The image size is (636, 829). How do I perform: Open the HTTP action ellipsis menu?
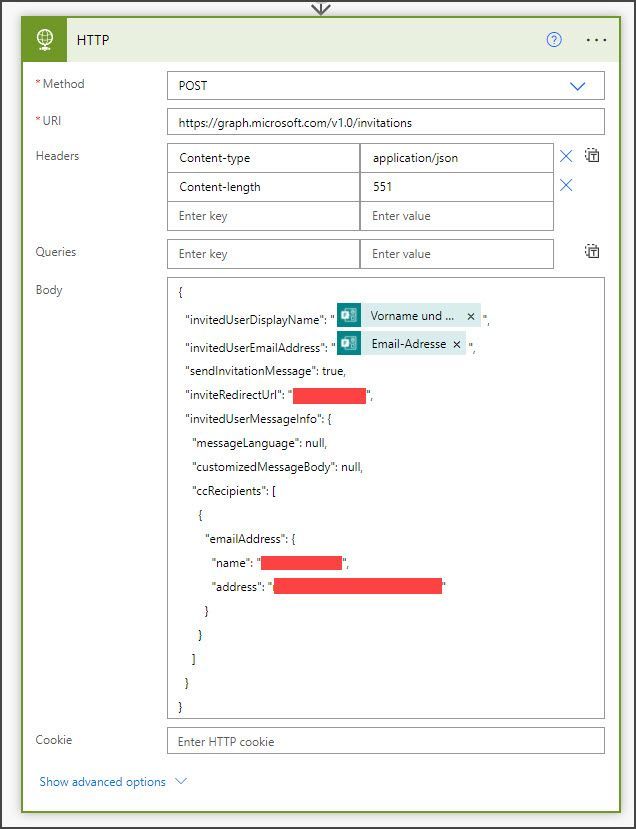pyautogui.click(x=596, y=40)
